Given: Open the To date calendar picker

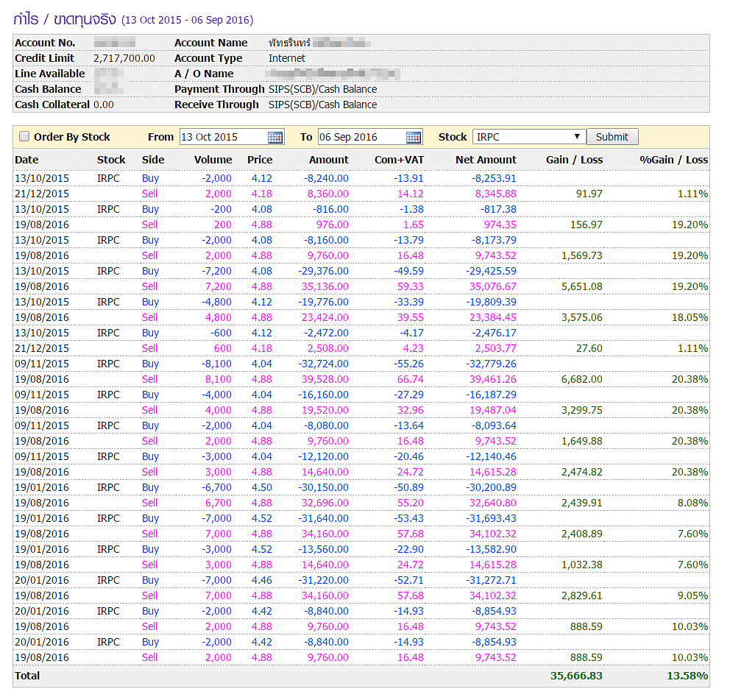Looking at the screenshot, I should pos(414,137).
